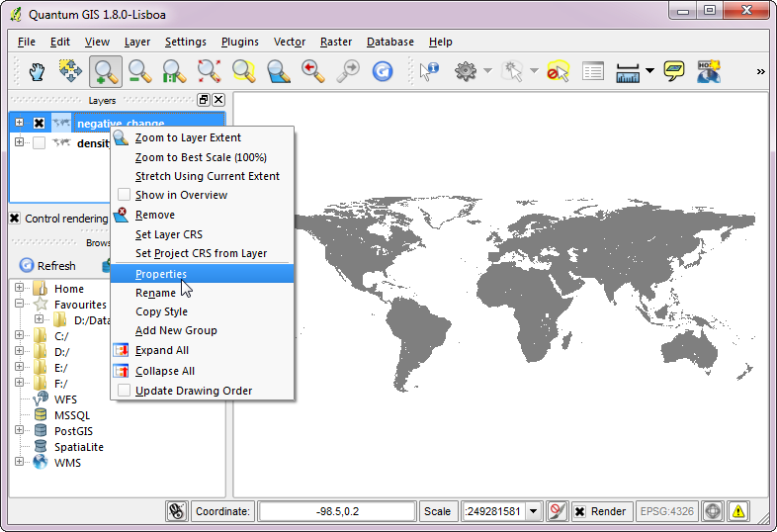Activate the Zoom Out tool
This screenshot has width=777, height=532.
pyautogui.click(x=139, y=71)
